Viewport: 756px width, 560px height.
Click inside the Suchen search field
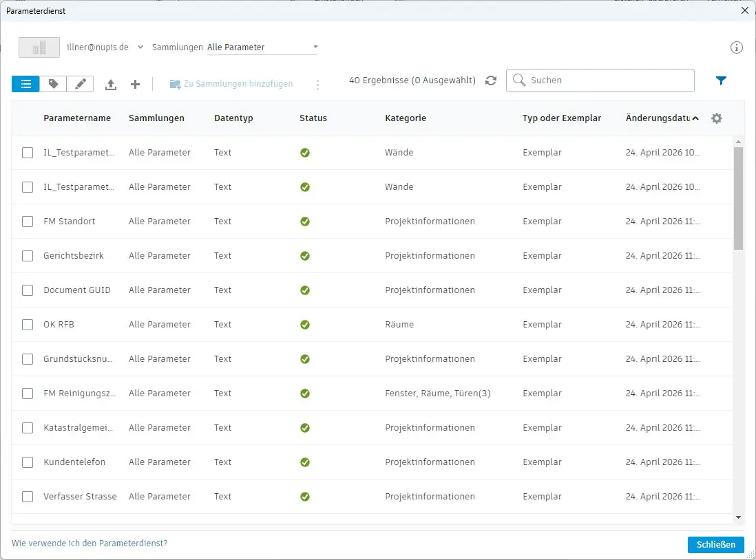coord(600,80)
